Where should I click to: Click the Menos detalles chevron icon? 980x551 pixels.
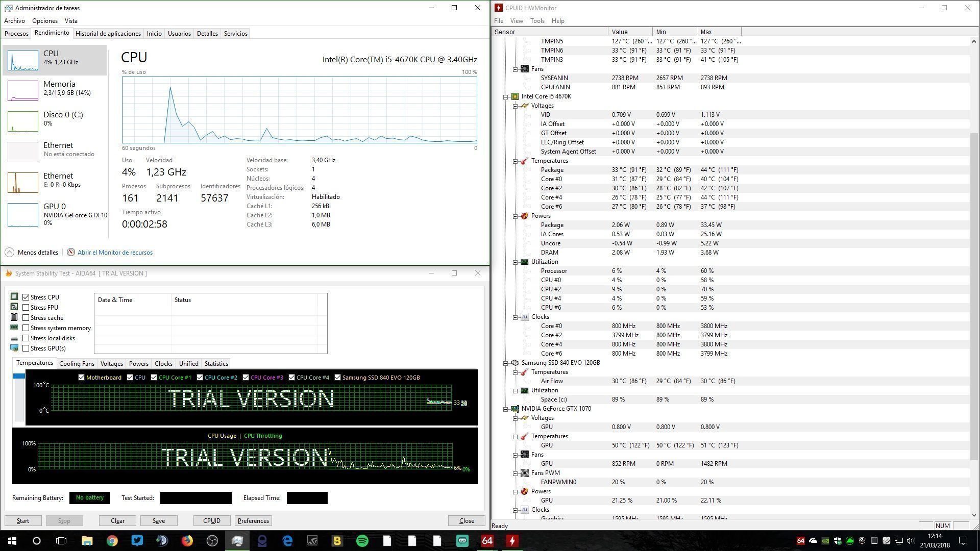9,253
